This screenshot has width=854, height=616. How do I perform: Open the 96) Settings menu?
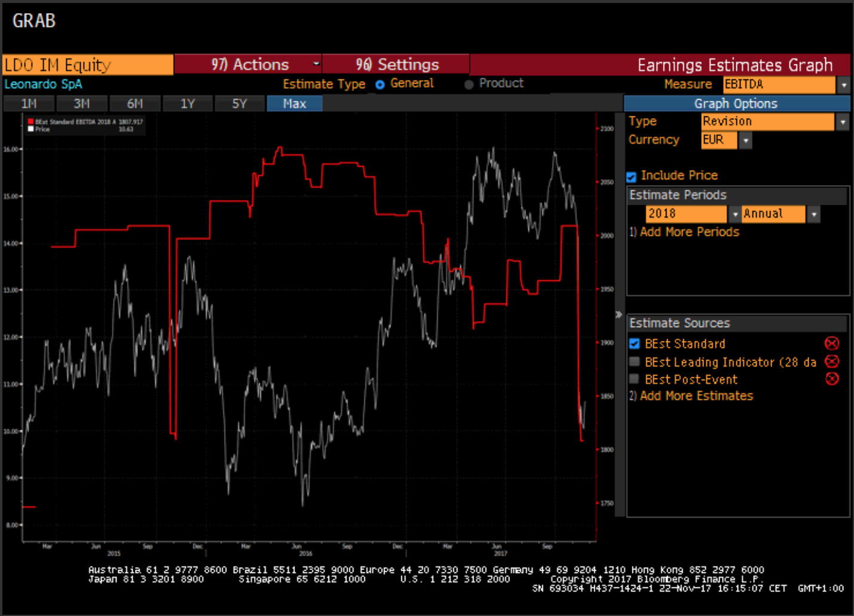point(397,64)
